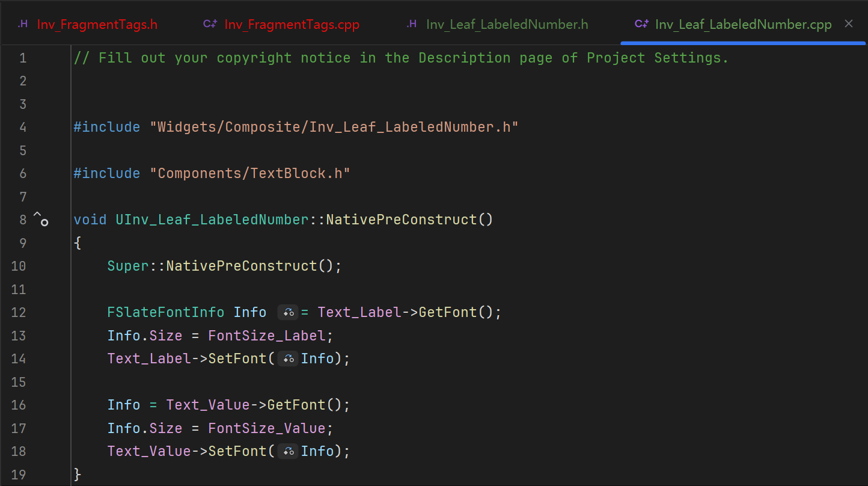Screen dimensions: 868x486
Task: Click Text_Label before GetFont on line 12
Action: [359, 312]
